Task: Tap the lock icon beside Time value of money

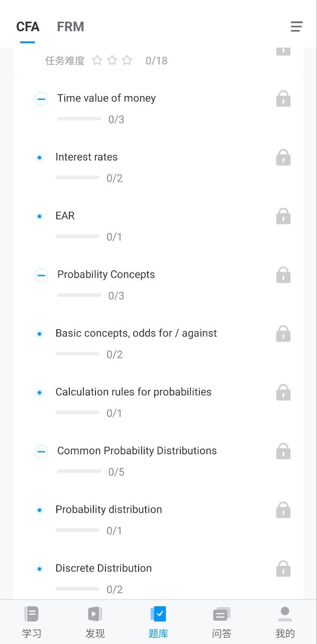Action: click(283, 99)
